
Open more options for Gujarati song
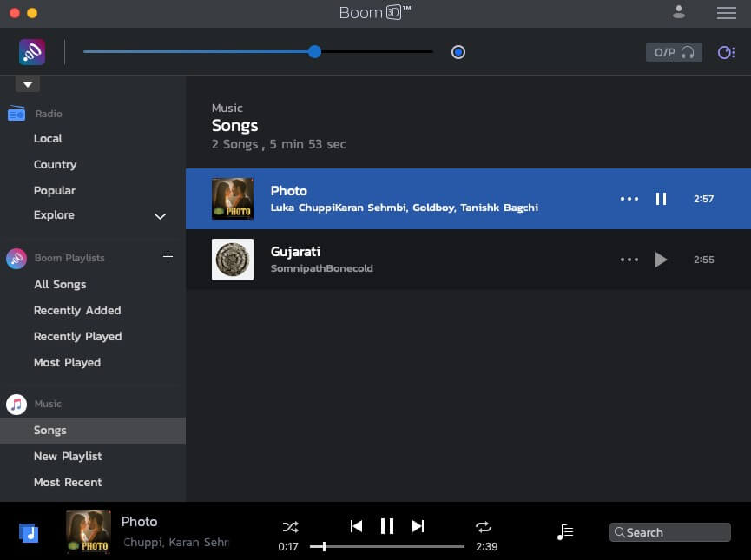tap(629, 260)
